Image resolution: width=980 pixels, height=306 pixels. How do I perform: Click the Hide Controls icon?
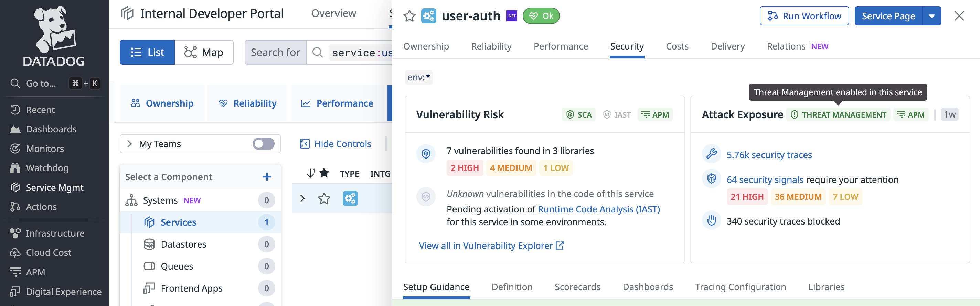(305, 144)
